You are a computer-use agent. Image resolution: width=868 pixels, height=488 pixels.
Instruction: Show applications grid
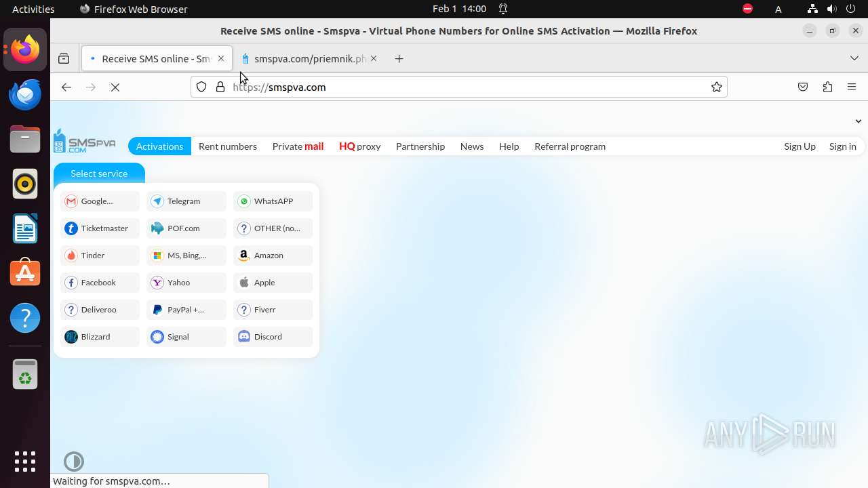25,462
